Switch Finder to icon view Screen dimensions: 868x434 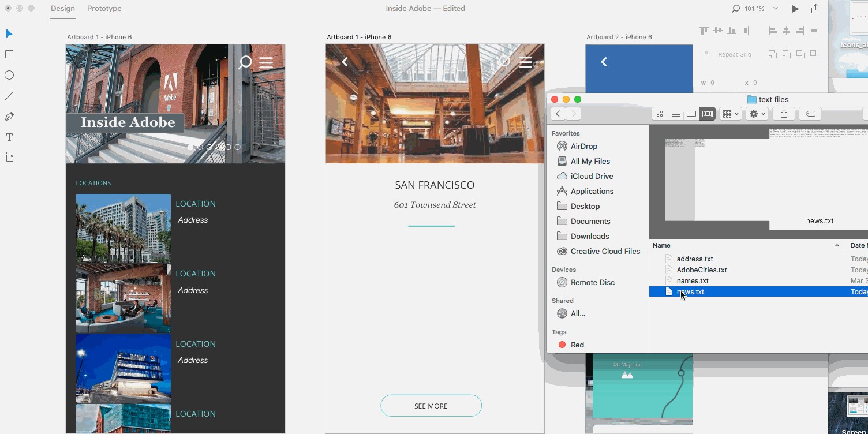[660, 114]
